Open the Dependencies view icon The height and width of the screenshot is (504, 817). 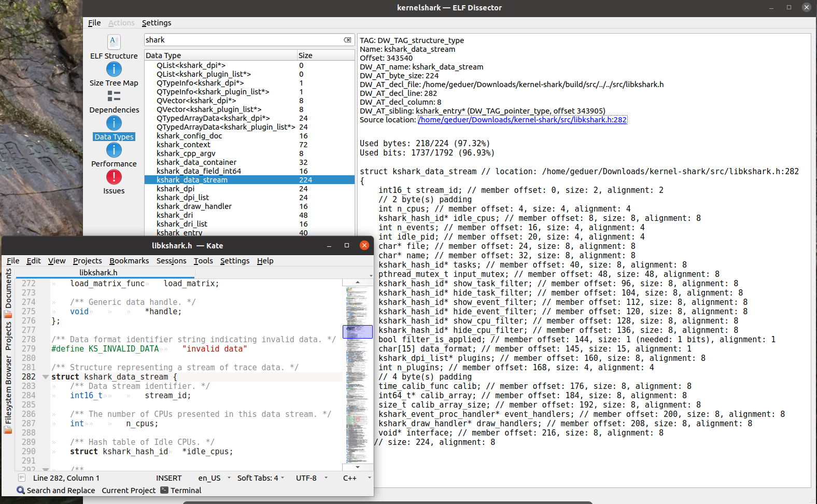click(x=114, y=96)
